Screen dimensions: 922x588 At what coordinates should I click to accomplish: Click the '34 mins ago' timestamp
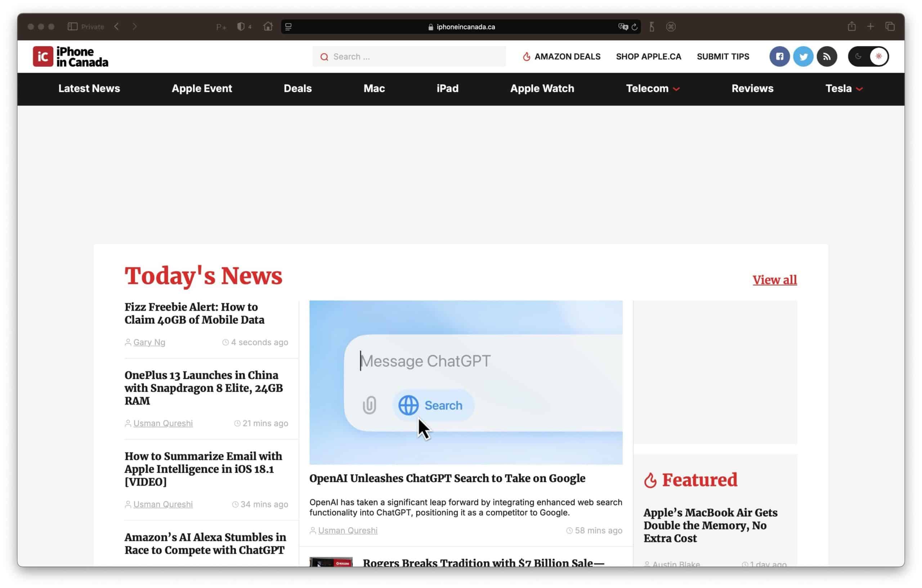[x=264, y=505]
